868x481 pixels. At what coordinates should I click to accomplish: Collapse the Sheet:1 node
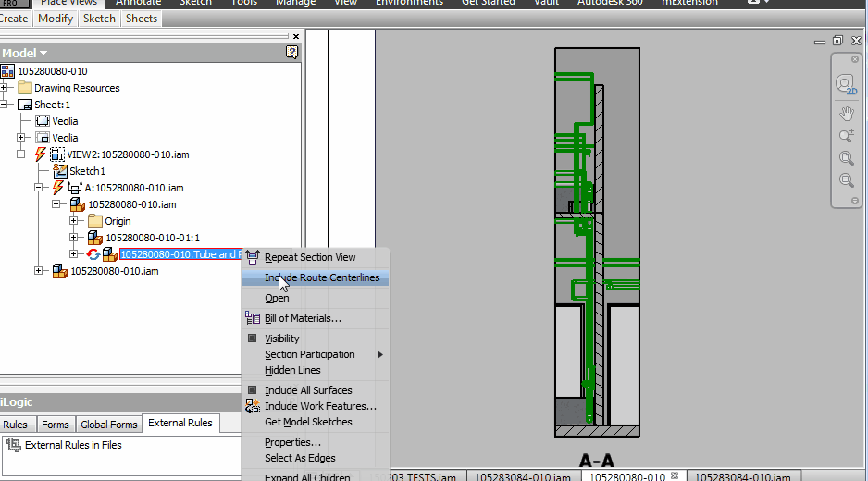tap(4, 104)
